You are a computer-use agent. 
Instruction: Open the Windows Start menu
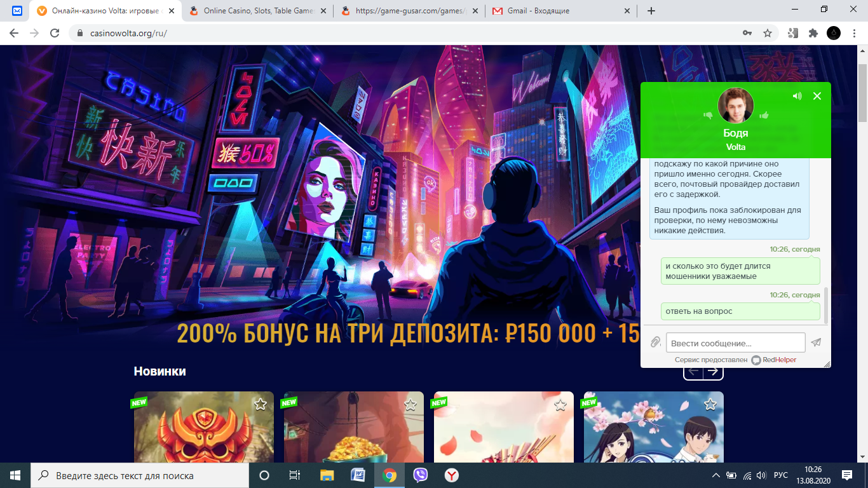[x=15, y=475]
